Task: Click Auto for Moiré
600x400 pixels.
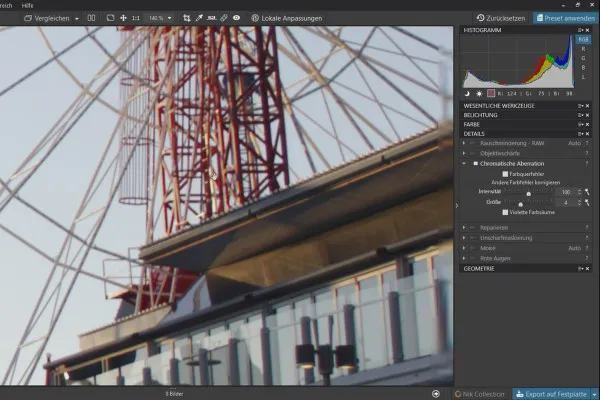Action: pyautogui.click(x=574, y=248)
